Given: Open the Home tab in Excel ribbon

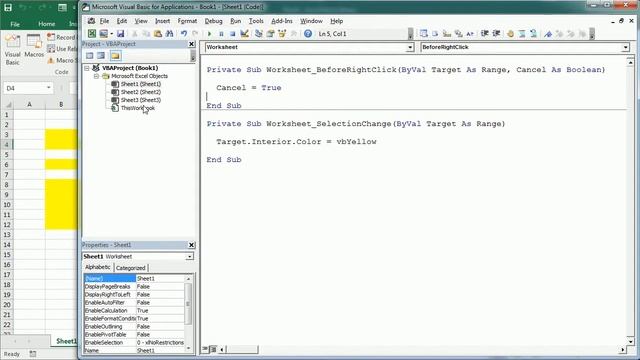Looking at the screenshot, I should pyautogui.click(x=47, y=24).
